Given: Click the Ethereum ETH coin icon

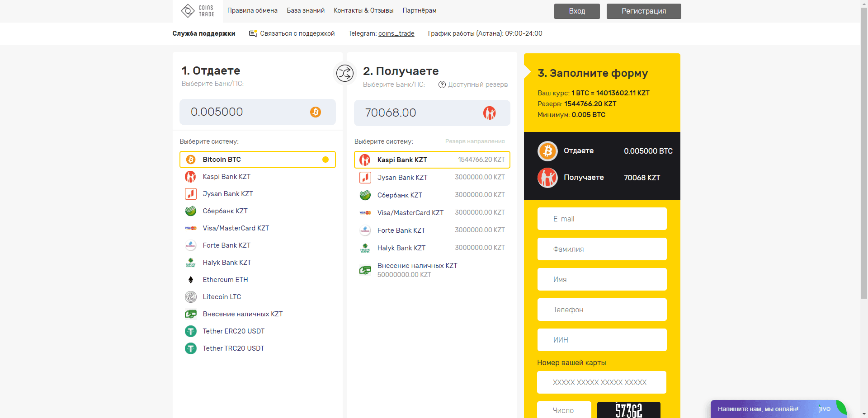Looking at the screenshot, I should pos(190,279).
